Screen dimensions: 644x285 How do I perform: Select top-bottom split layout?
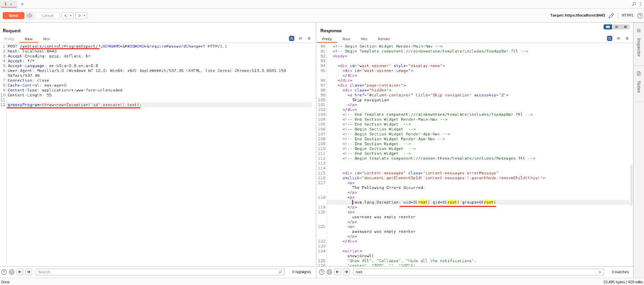[x=617, y=27]
